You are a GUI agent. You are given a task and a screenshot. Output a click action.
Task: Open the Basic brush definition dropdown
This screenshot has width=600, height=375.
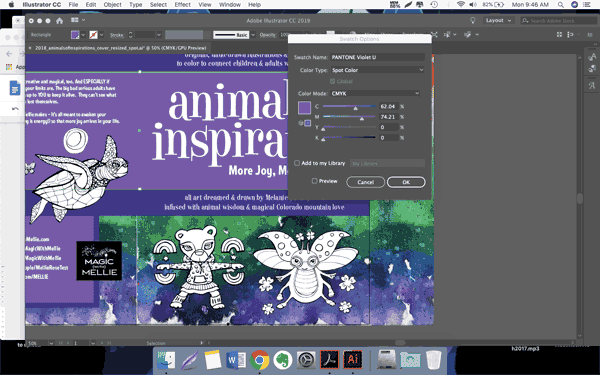(253, 35)
